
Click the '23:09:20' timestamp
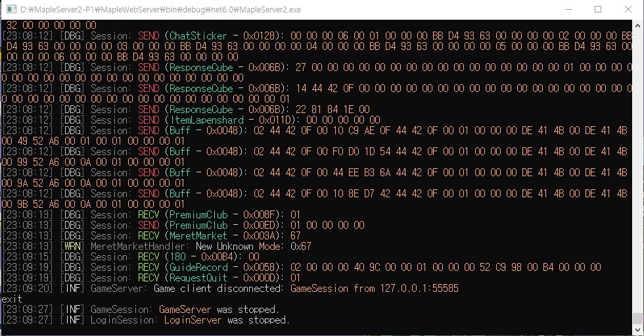(x=28, y=289)
